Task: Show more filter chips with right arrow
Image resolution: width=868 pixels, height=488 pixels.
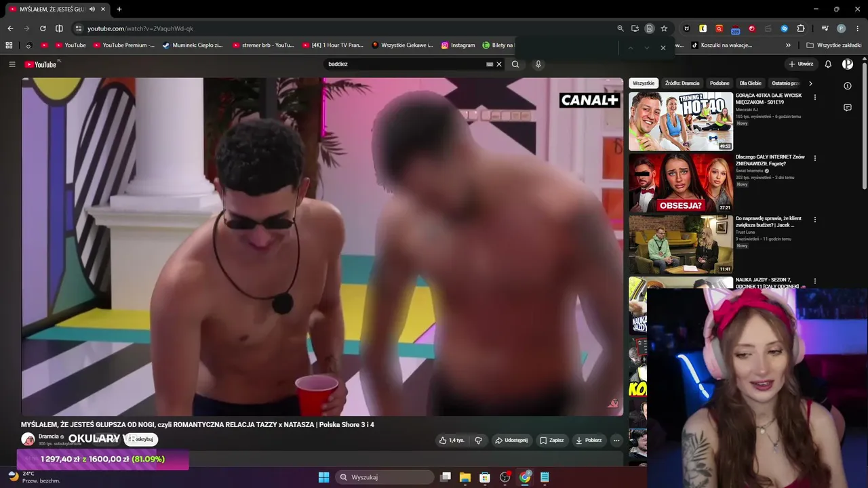Action: coord(810,83)
